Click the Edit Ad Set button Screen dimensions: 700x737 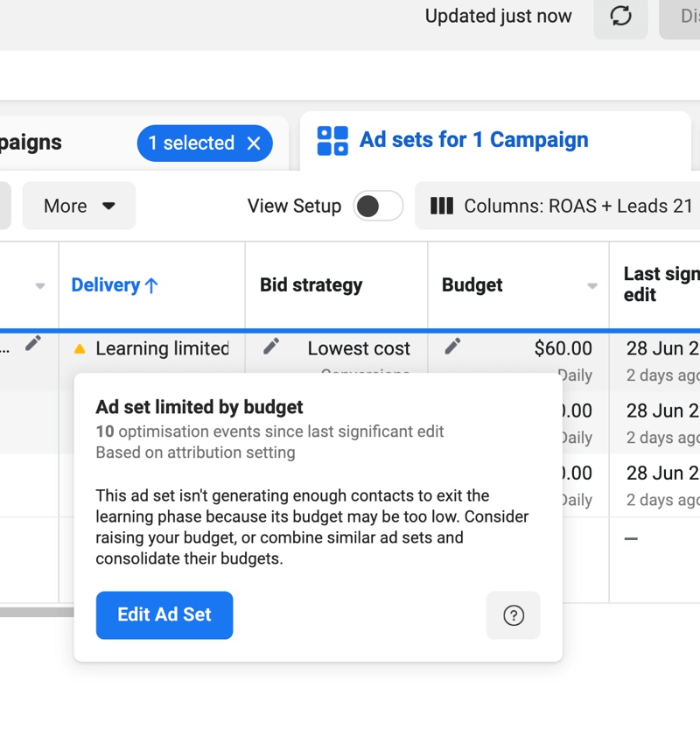coord(164,615)
